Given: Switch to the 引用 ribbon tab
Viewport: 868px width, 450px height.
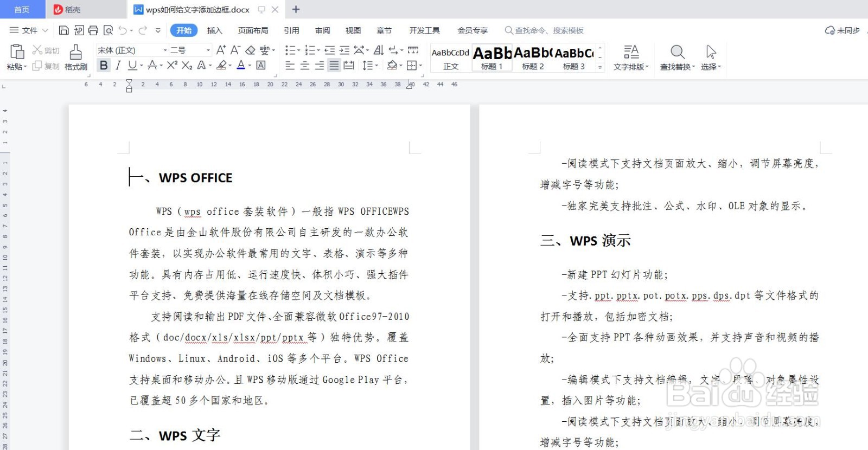Looking at the screenshot, I should click(292, 30).
